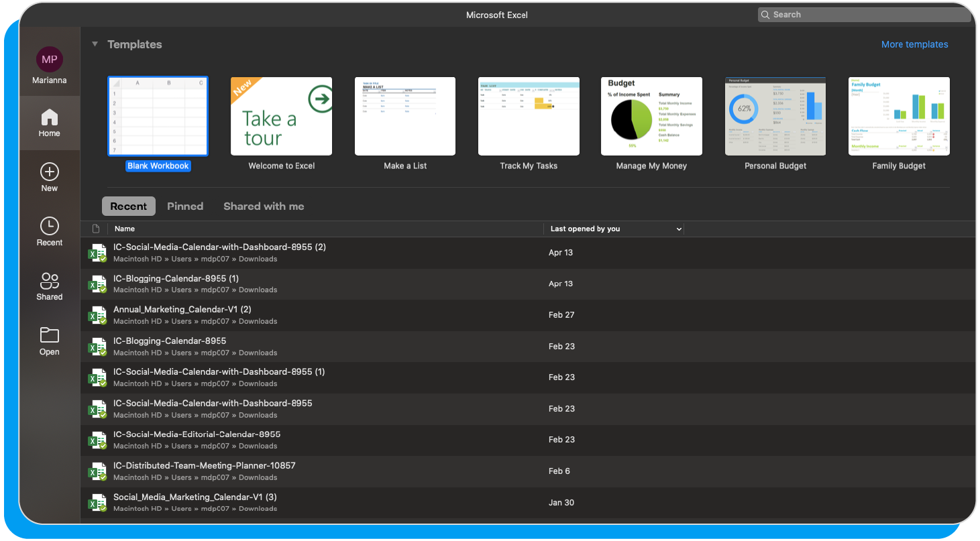This screenshot has width=980, height=541.
Task: Click Excel file icon for IC-Blogging-Calendar-8955 (1)
Action: coord(98,284)
